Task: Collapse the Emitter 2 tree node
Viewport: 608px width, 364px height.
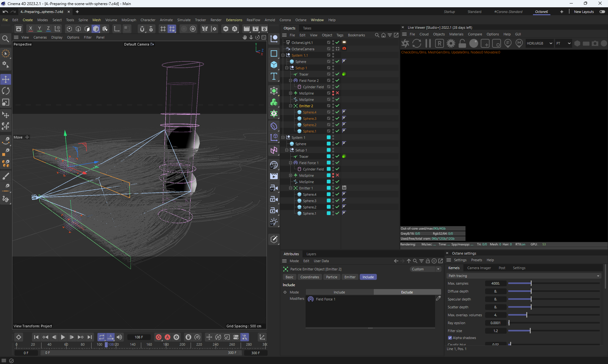Action: point(290,106)
